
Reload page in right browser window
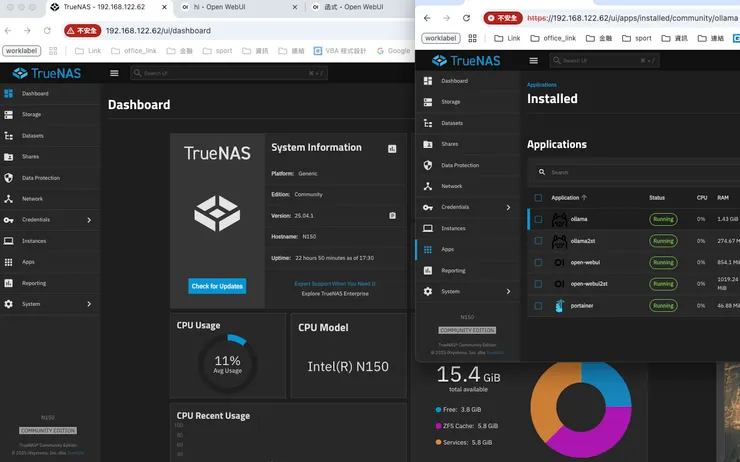tap(466, 18)
